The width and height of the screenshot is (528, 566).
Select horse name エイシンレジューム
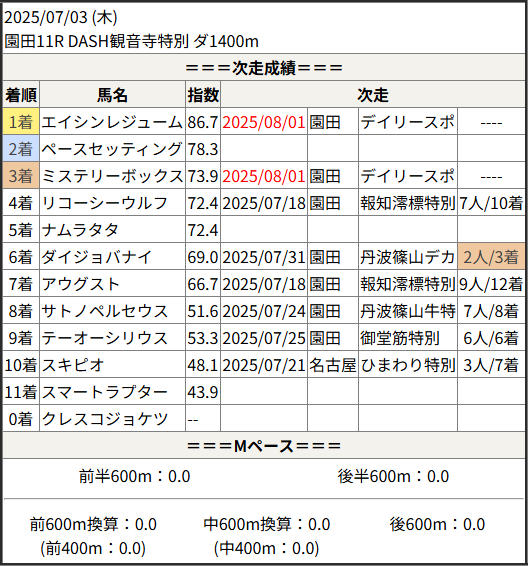[112, 122]
